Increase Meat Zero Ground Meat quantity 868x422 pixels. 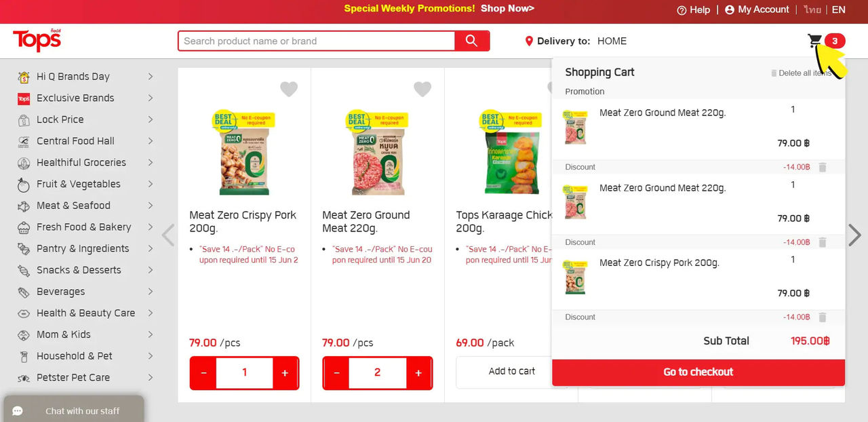418,373
